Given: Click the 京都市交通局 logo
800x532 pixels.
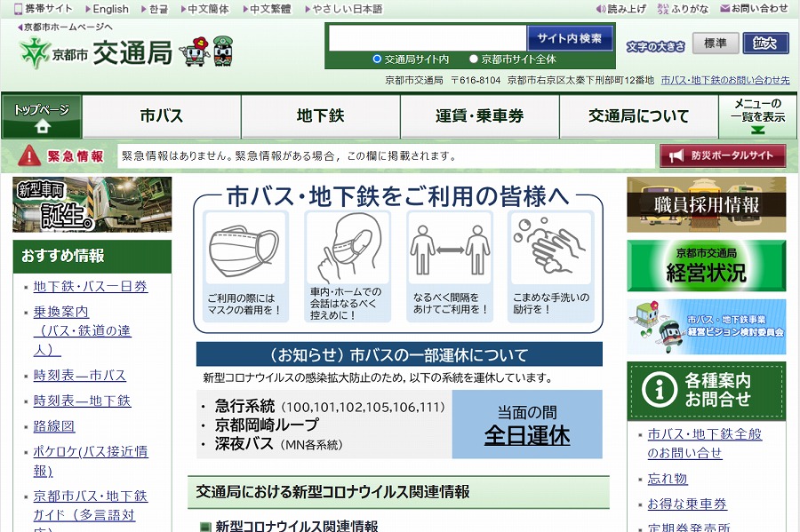Looking at the screenshot, I should coord(95,52).
